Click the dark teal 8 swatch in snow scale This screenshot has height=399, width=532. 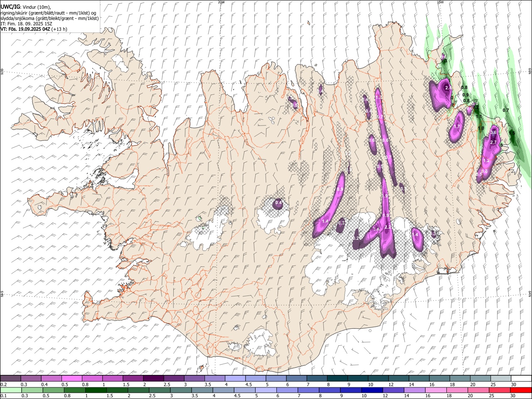[x=337, y=378]
